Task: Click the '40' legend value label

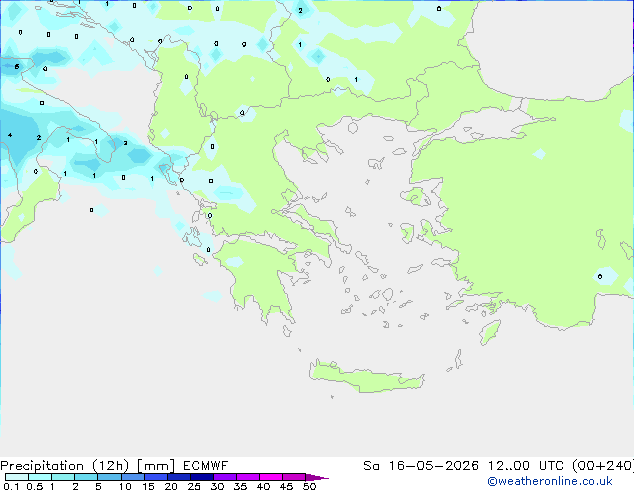Action: (x=263, y=486)
